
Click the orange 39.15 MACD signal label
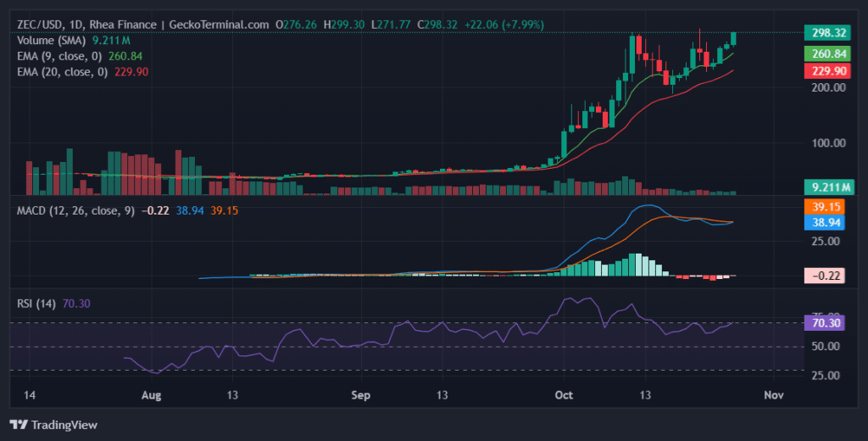[x=824, y=207]
